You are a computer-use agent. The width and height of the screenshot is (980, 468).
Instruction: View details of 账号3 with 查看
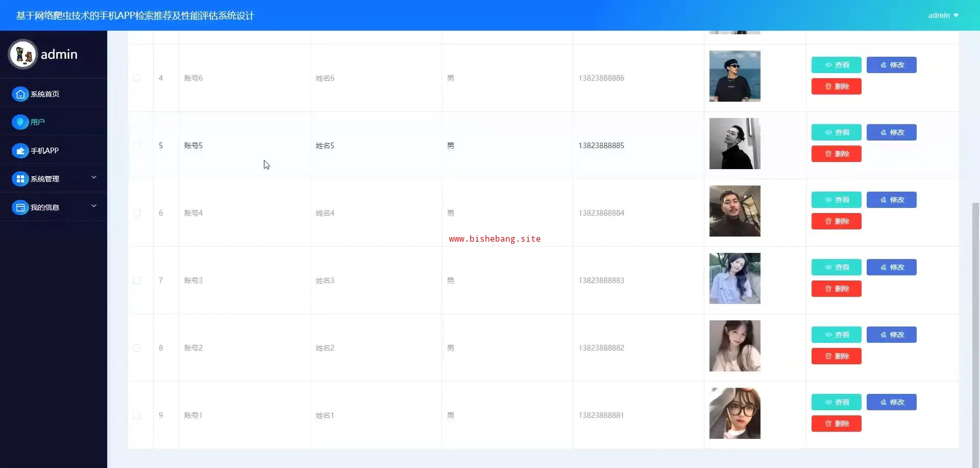837,267
